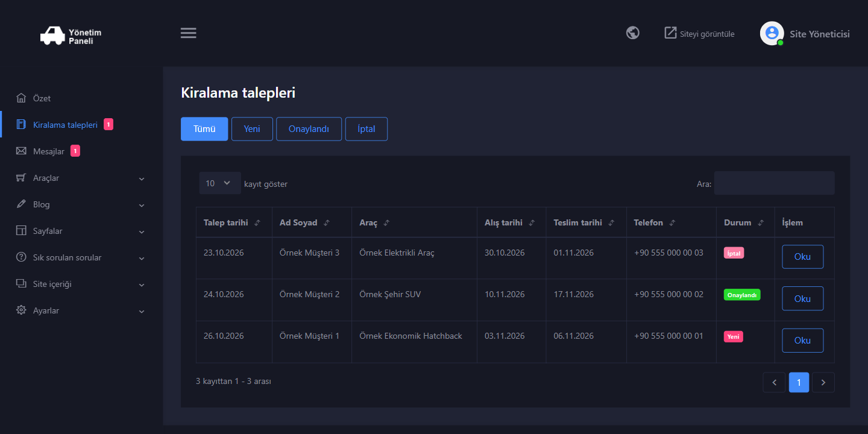Viewport: 868px width, 434px height.
Task: Sort by Alış tarihi column arrows
Action: 532,223
